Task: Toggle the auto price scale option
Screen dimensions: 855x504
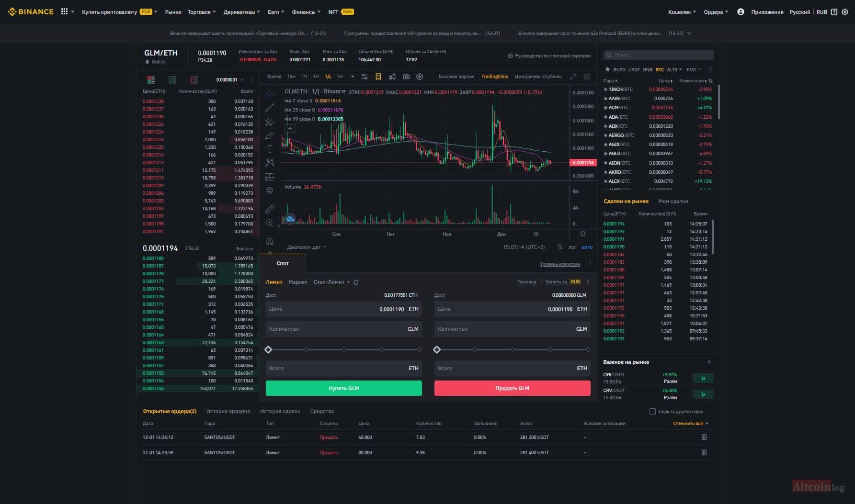Action: [x=587, y=247]
